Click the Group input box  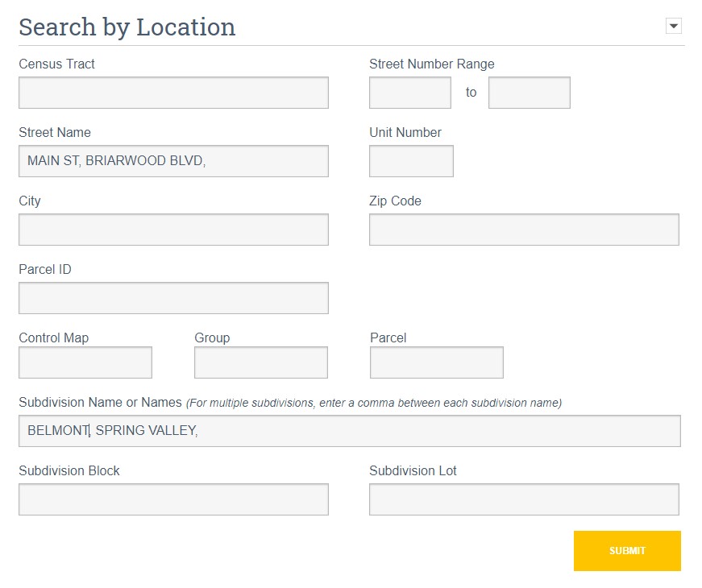[x=260, y=362]
